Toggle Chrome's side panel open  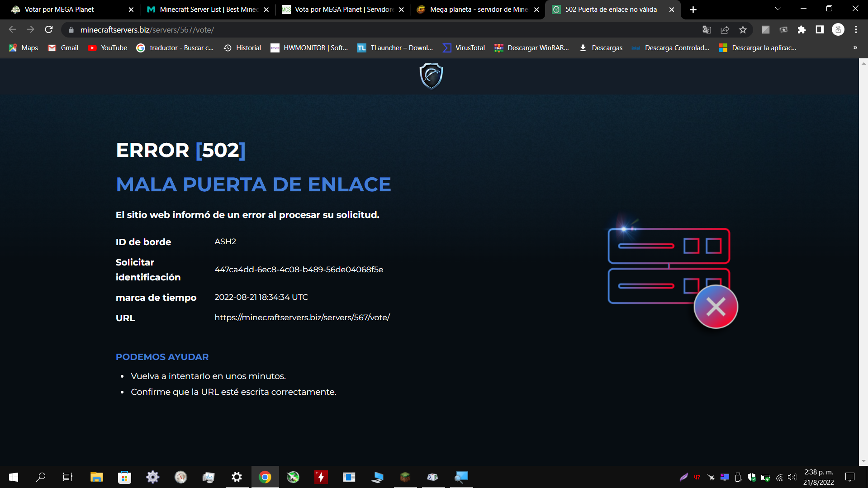[x=819, y=29]
